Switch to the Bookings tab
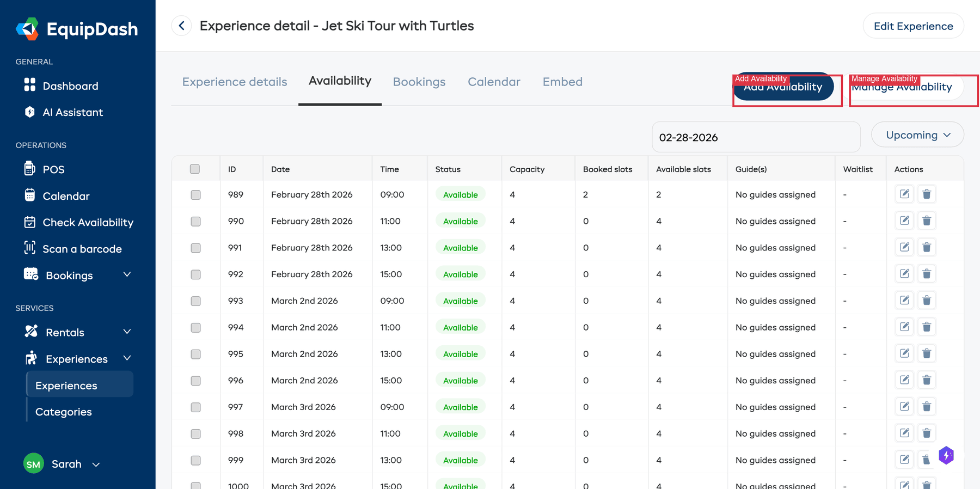Viewport: 980px width, 489px height. pos(419,82)
